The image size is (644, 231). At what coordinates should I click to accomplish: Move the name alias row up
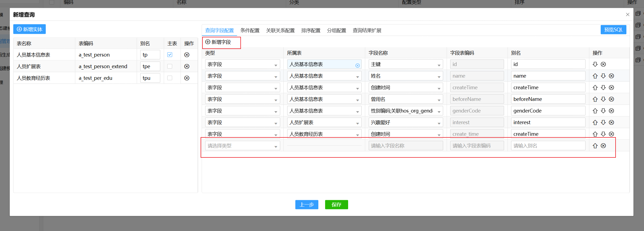point(595,76)
